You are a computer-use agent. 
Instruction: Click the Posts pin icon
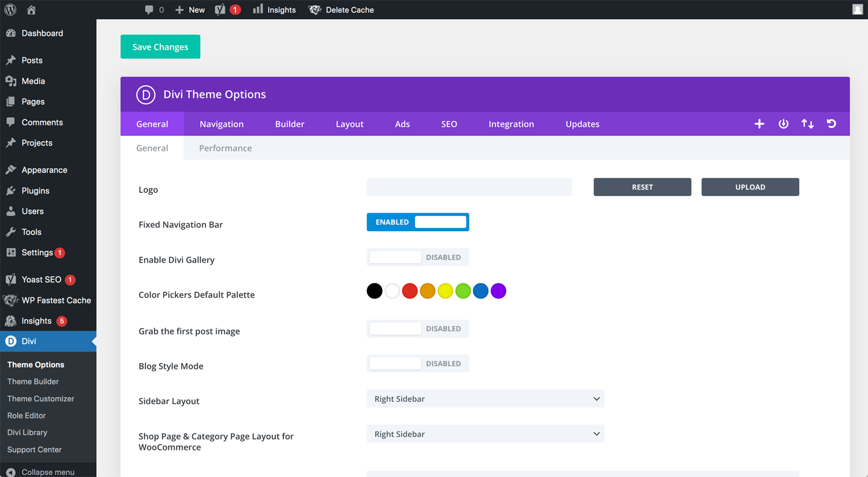(x=11, y=60)
